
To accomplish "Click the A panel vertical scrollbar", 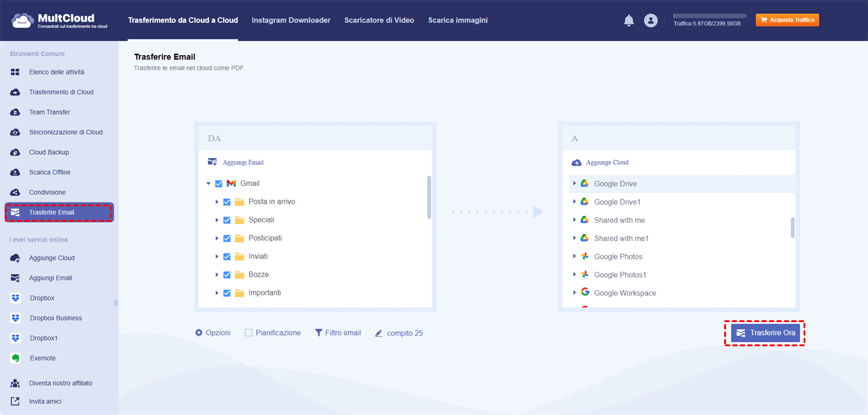I will pyautogui.click(x=793, y=227).
